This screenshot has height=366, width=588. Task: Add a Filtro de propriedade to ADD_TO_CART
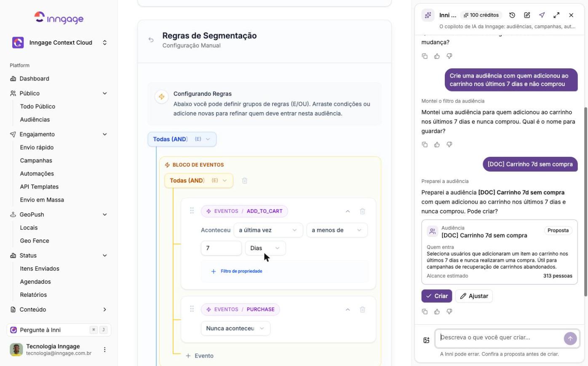tap(237, 271)
